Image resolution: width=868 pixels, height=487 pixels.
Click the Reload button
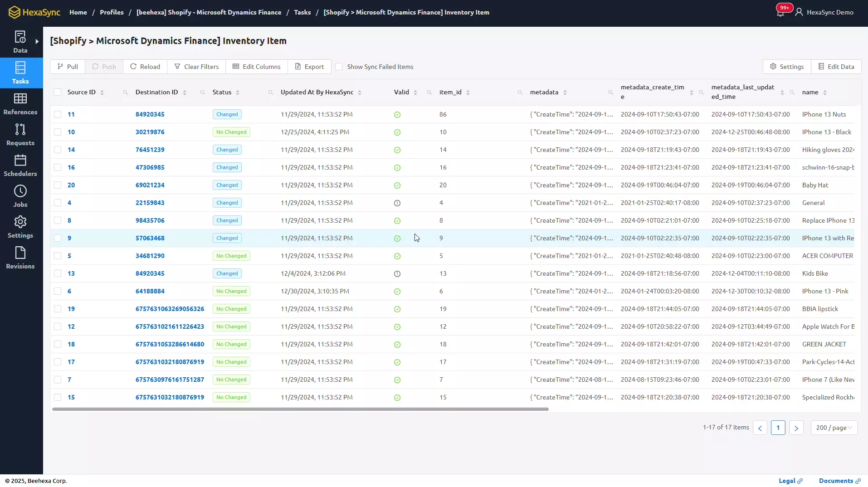[x=145, y=67]
